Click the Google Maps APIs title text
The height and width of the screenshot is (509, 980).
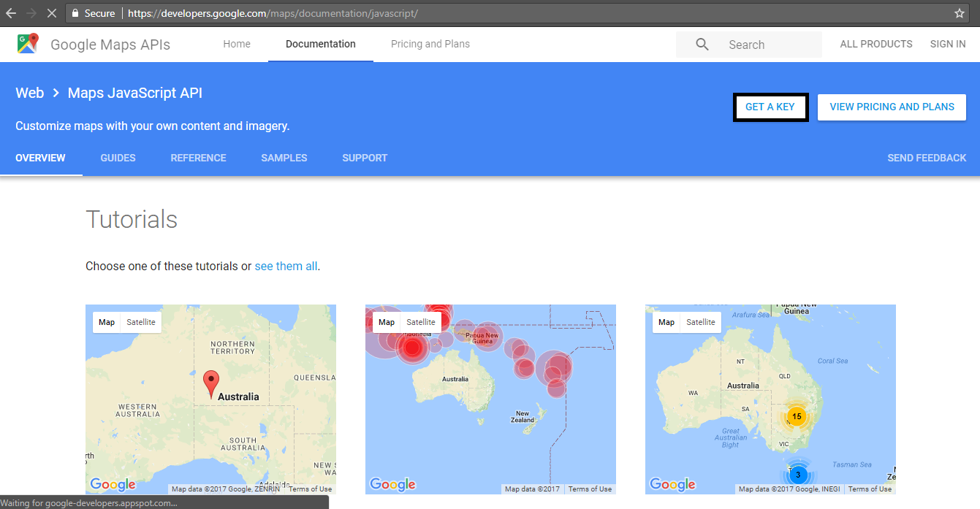click(x=110, y=45)
